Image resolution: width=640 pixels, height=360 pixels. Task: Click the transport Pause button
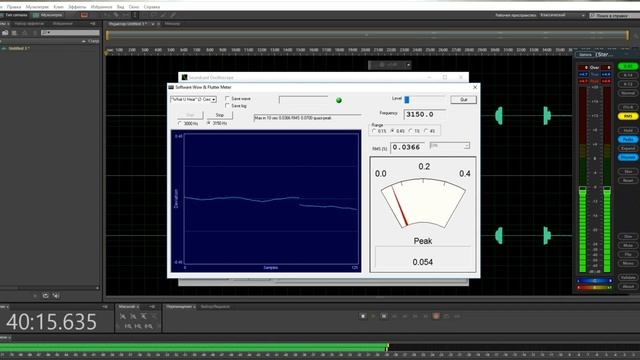pos(384,316)
